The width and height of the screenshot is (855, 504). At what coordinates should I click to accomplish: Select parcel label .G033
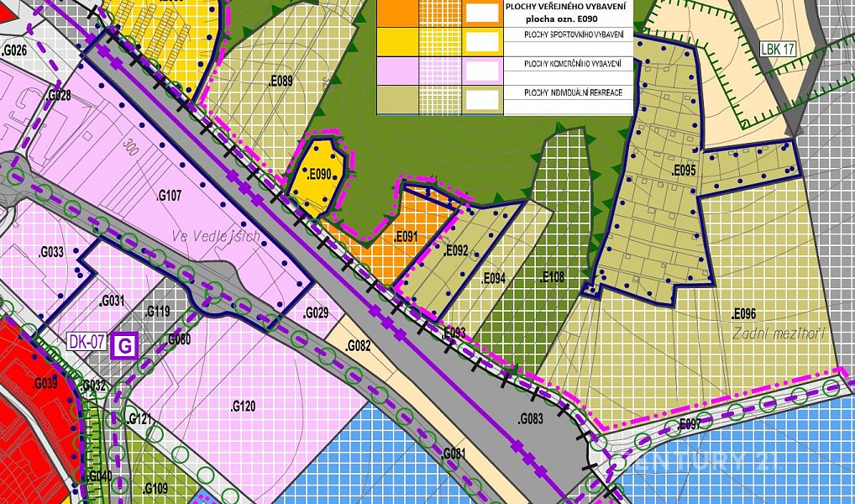[x=51, y=253]
